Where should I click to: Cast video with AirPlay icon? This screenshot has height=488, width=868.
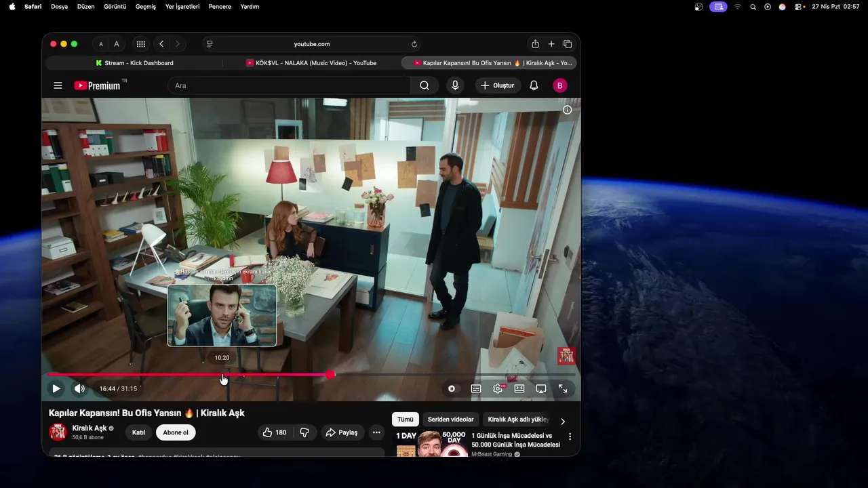(x=541, y=388)
